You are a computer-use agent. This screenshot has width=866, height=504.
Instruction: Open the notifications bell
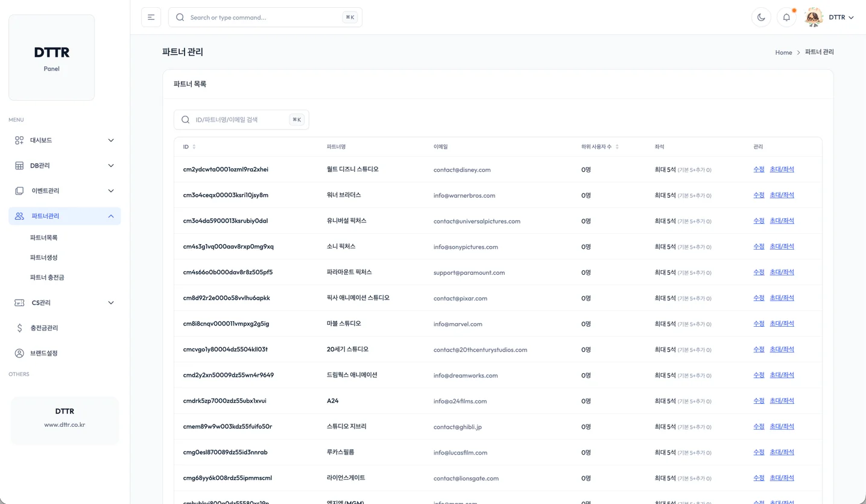(786, 17)
